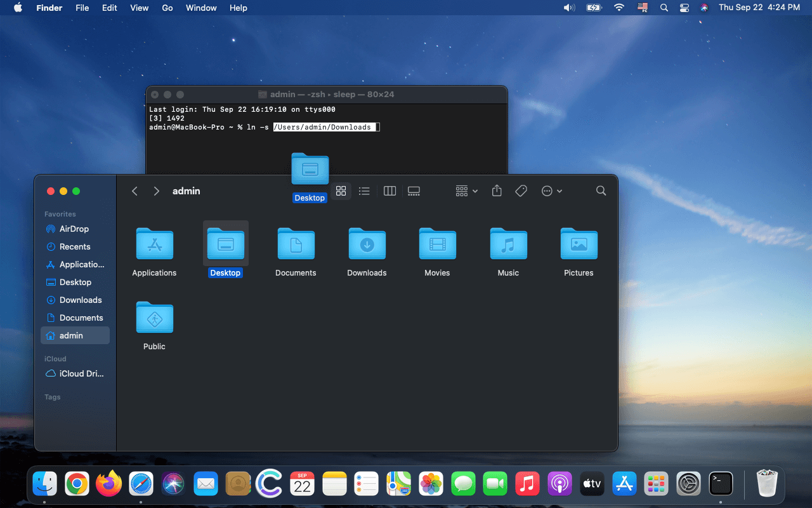Switch Finder to list view
This screenshot has height=508, width=812.
tap(364, 190)
